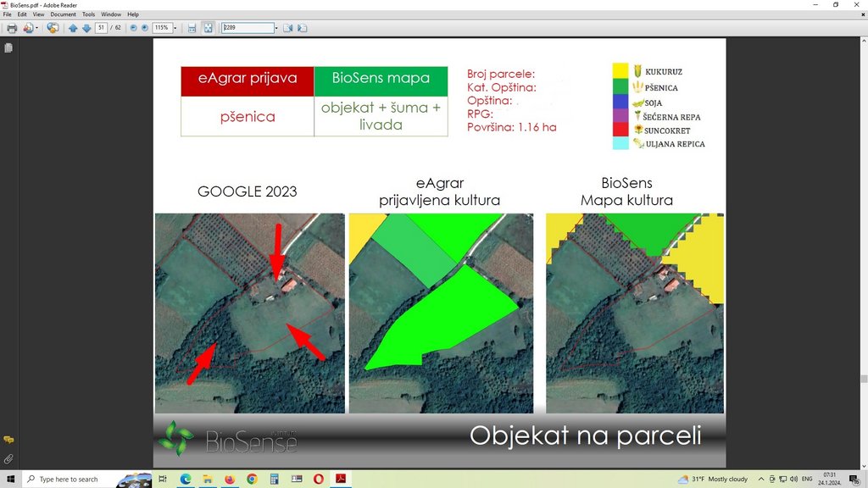This screenshot has height=488, width=868.
Task: Open the Windows Start menu
Action: [10, 480]
